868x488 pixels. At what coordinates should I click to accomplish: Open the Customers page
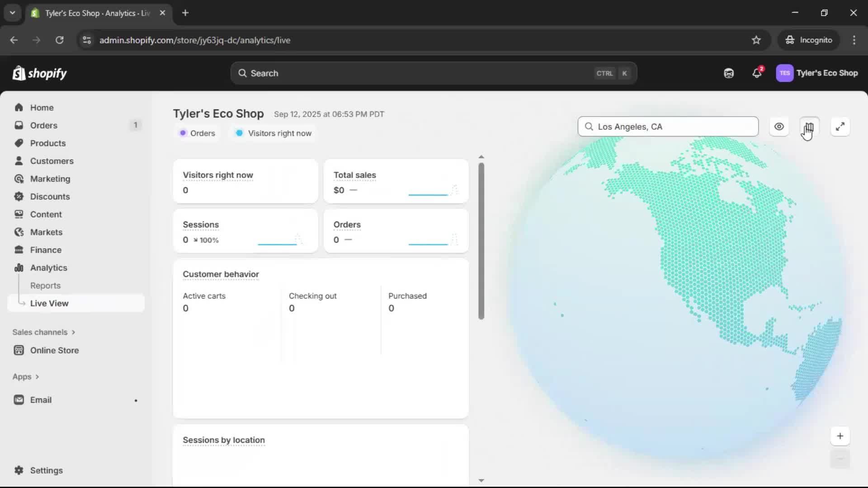coord(52,160)
